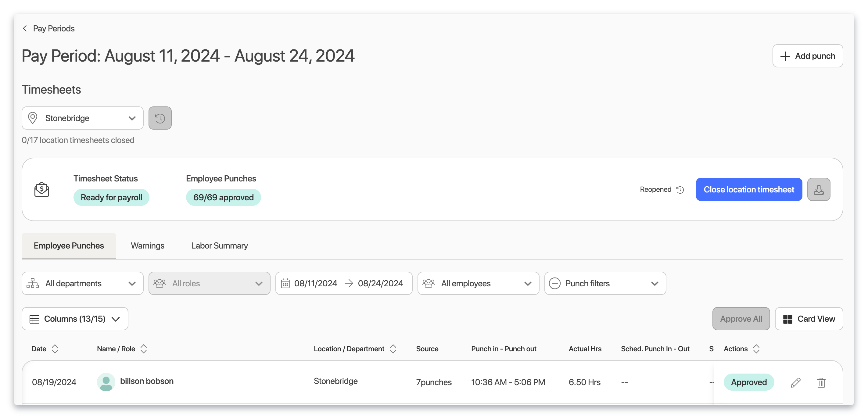Click the trash delete icon in punch row

coord(821,382)
